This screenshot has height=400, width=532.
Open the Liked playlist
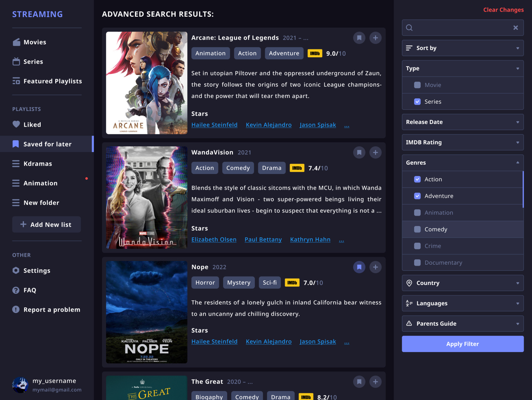(32, 125)
